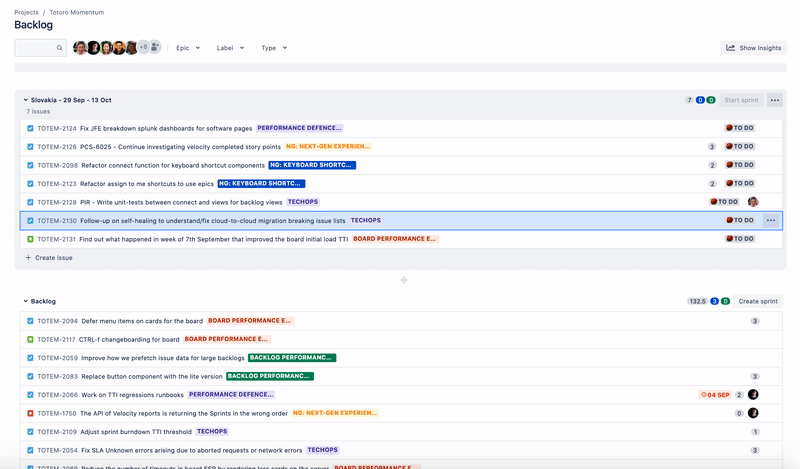Click Show Insights button
800x469 pixels.
tap(753, 48)
